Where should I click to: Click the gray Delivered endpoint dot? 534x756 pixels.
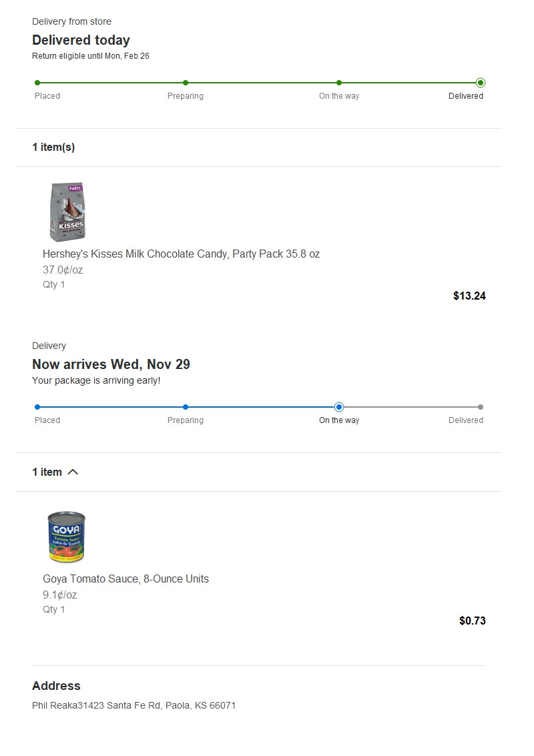481,407
